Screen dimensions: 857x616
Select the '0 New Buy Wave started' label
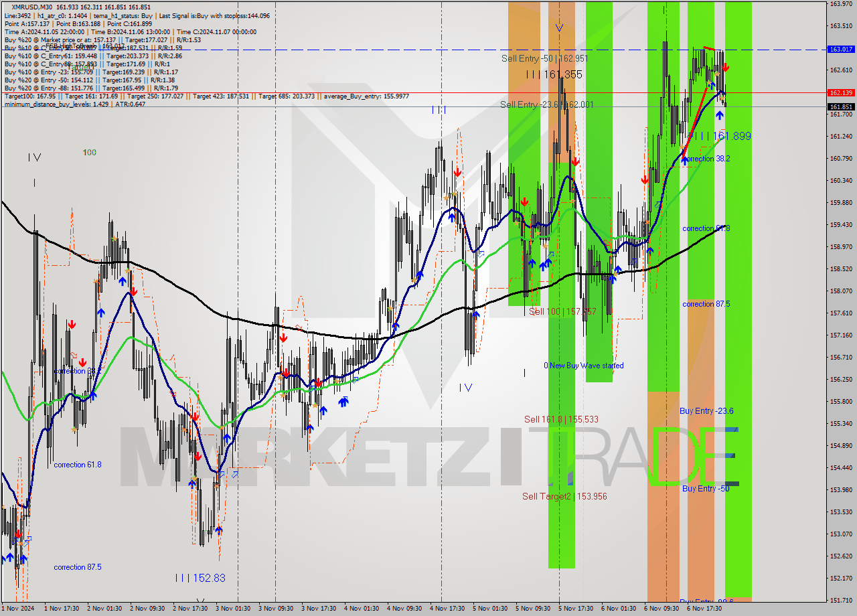[x=583, y=366]
